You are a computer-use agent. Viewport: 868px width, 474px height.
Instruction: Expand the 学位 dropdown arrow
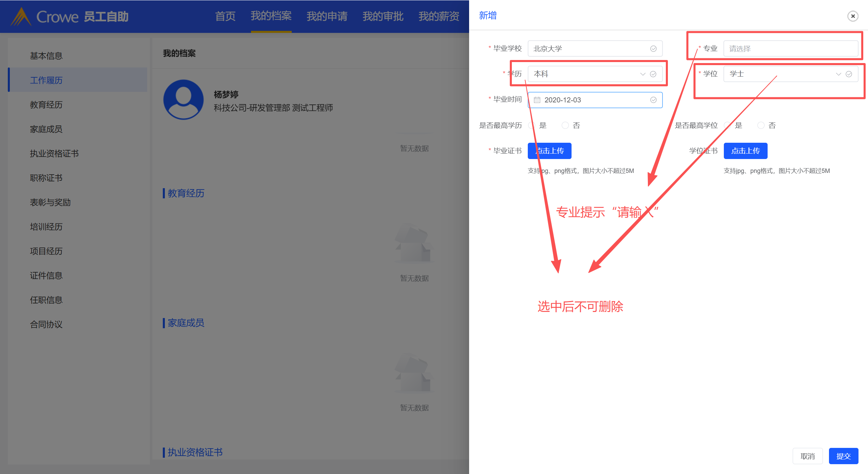point(838,74)
